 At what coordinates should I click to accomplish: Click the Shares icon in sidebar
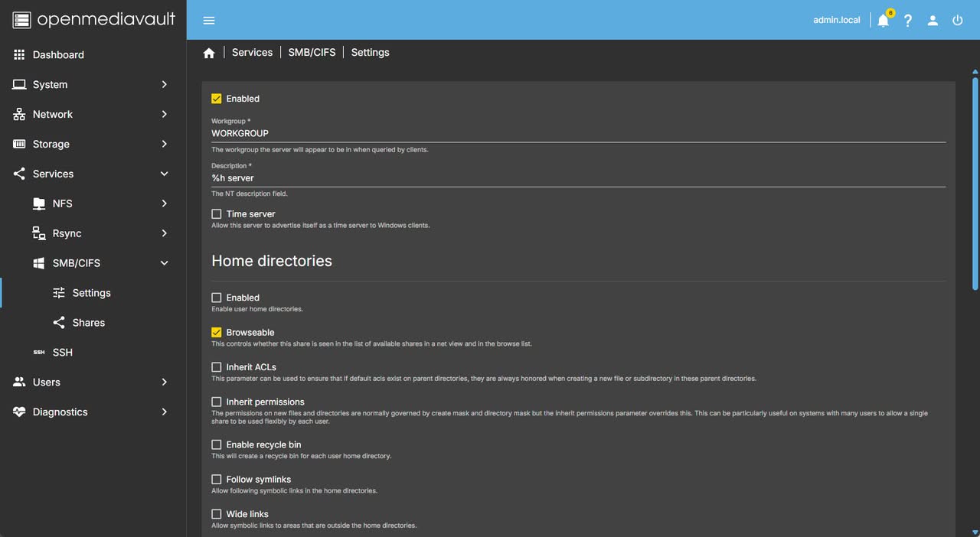[59, 323]
